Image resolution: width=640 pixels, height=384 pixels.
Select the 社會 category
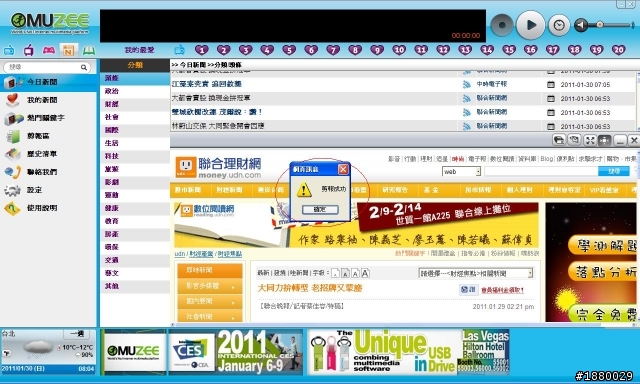(135, 117)
